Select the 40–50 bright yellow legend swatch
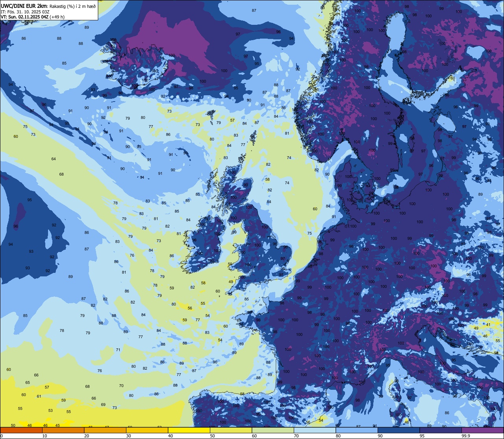Viewport: 504px width, 439px height. pos(189,430)
